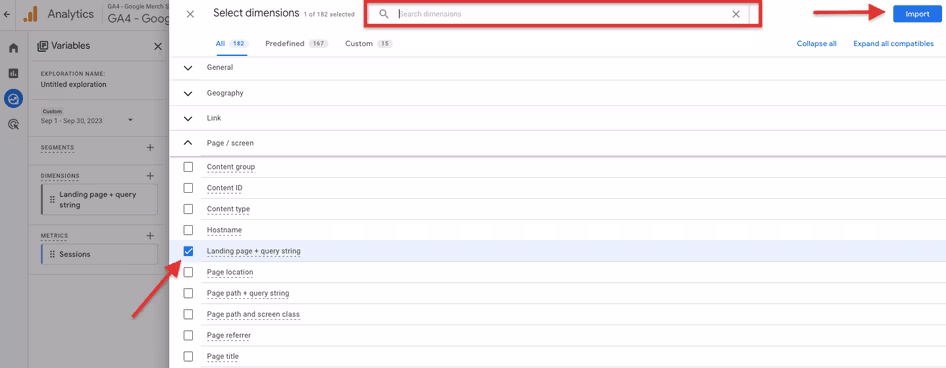
Task: Select the Sessions metric chip
Action: coord(99,255)
